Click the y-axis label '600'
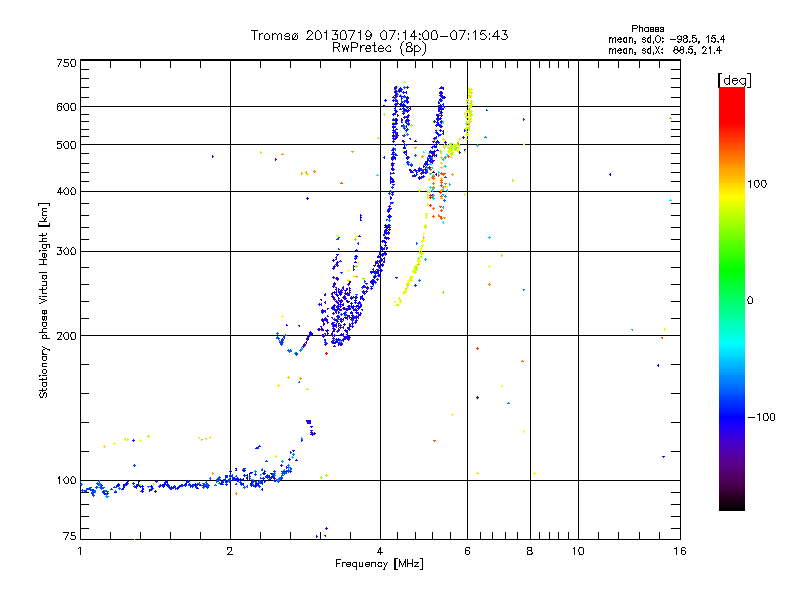800x600 pixels. click(66, 107)
